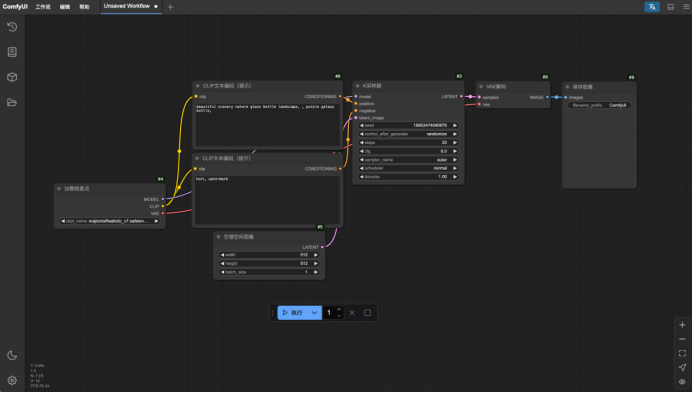Image resolution: width=692 pixels, height=393 pixels.
Task: Toggle link visibility with the eye icon
Action: pyautogui.click(x=682, y=382)
